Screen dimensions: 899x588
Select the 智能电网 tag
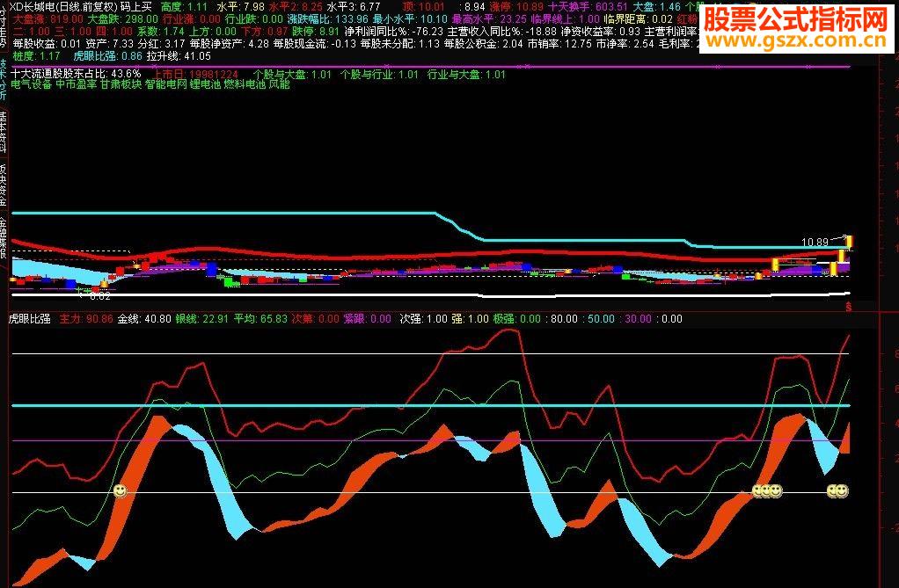pyautogui.click(x=165, y=84)
